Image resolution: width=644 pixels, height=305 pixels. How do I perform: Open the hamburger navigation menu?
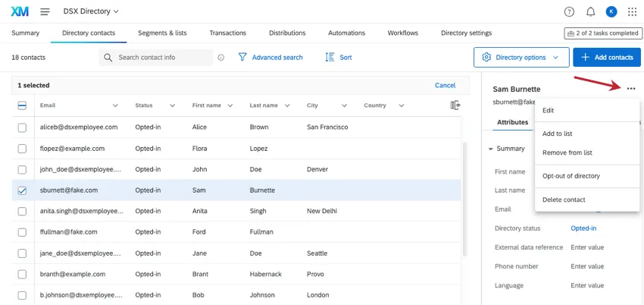(45, 11)
